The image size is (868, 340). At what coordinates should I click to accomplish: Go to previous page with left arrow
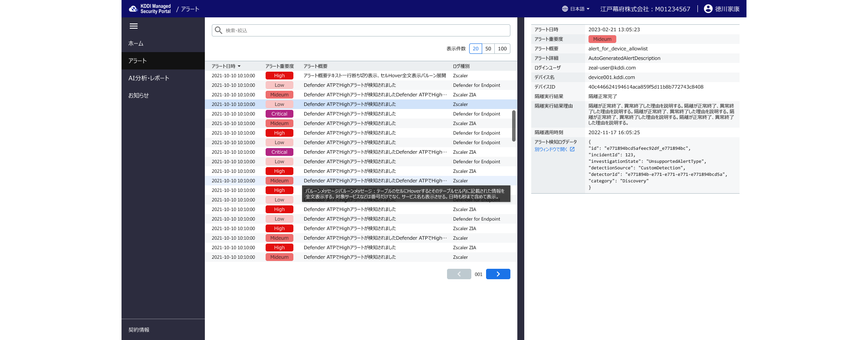click(459, 274)
